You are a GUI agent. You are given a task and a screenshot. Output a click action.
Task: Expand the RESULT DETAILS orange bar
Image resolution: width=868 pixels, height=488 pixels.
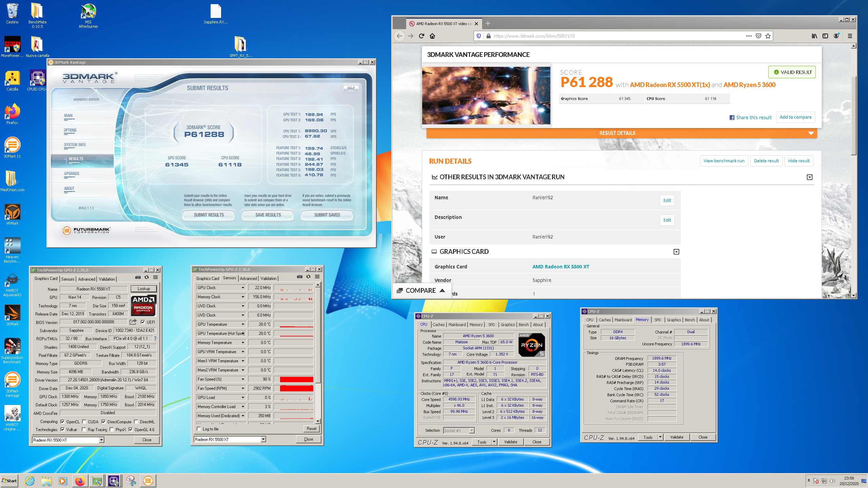(x=622, y=133)
